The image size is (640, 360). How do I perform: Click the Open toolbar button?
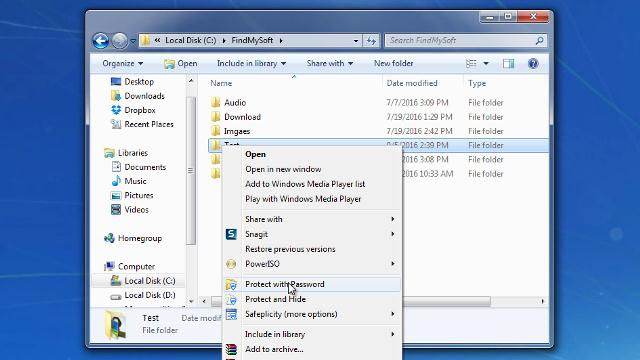(180, 63)
